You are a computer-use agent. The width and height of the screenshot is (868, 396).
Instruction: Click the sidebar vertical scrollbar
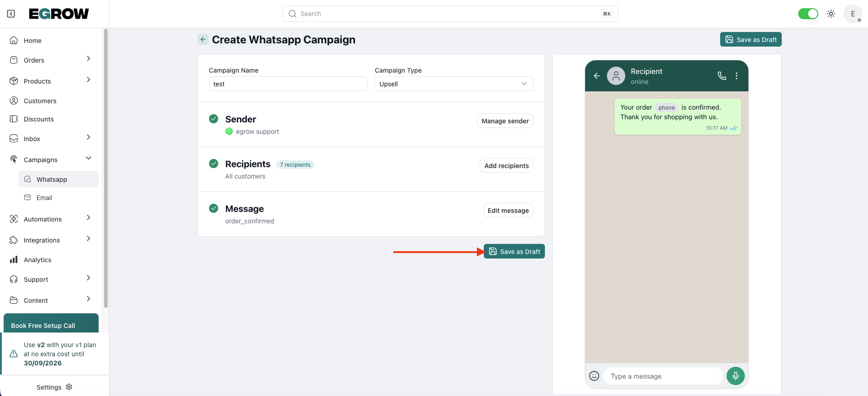pos(106,169)
